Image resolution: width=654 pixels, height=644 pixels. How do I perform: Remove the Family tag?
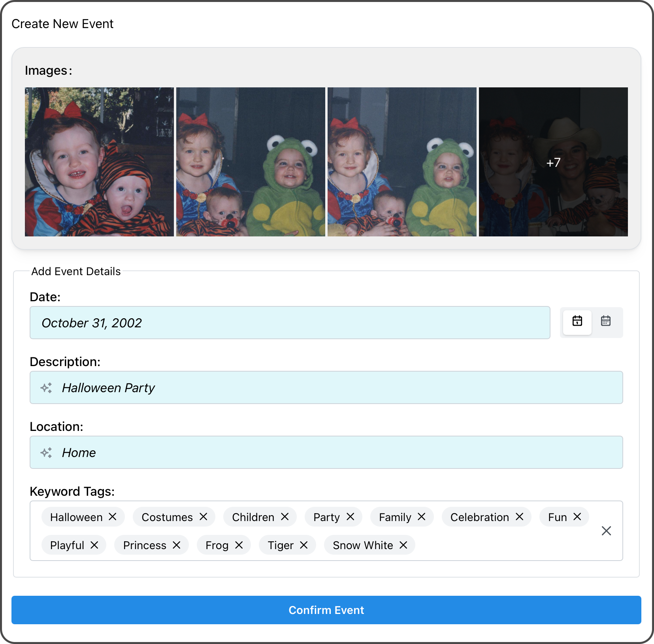click(421, 517)
